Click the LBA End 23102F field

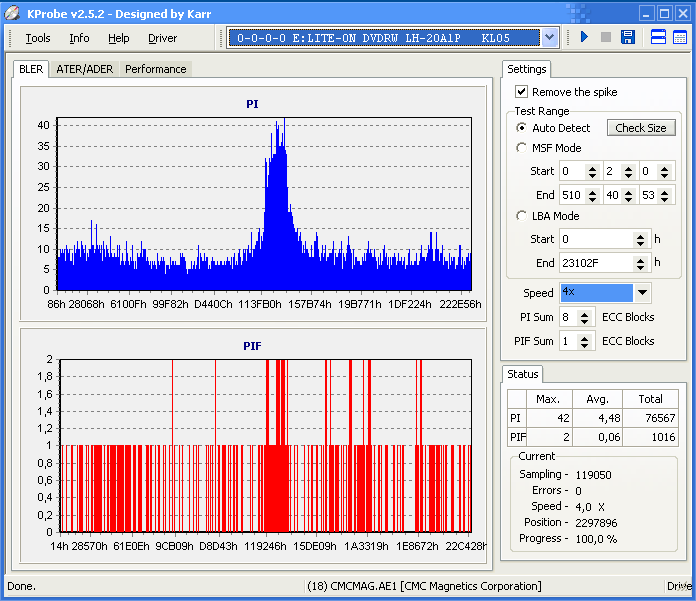click(x=595, y=263)
